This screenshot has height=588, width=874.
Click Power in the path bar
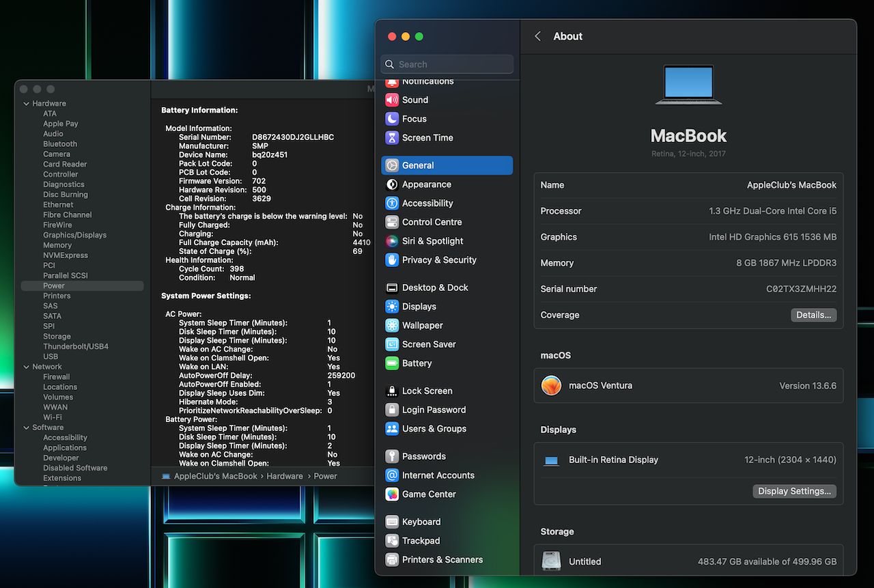[x=325, y=476]
